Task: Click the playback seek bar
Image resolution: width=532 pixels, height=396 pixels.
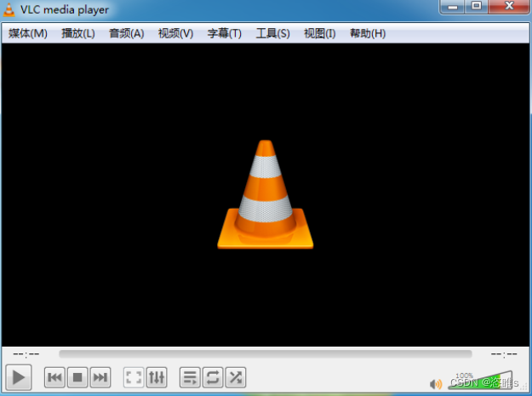Action: pyautogui.click(x=266, y=354)
